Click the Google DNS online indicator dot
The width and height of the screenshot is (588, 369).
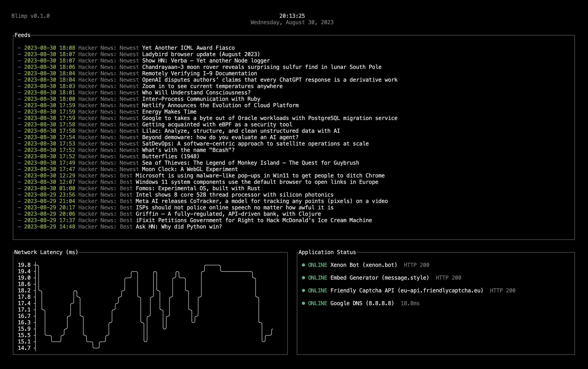[303, 303]
